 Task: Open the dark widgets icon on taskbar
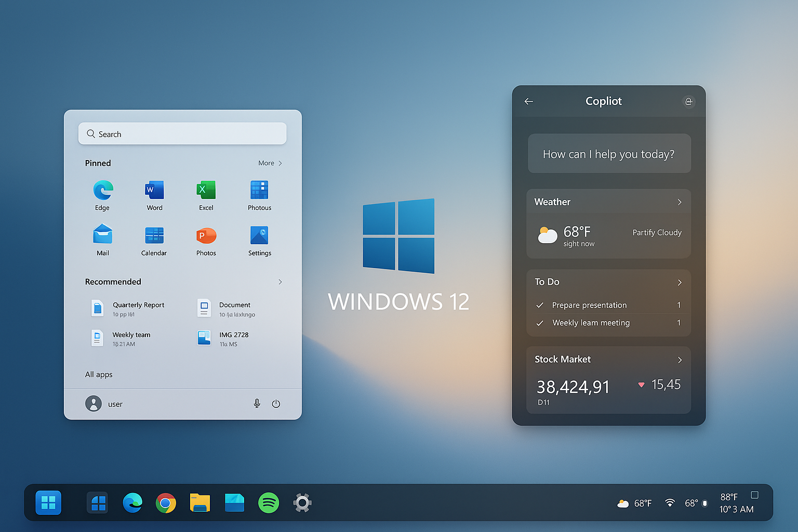point(97,503)
